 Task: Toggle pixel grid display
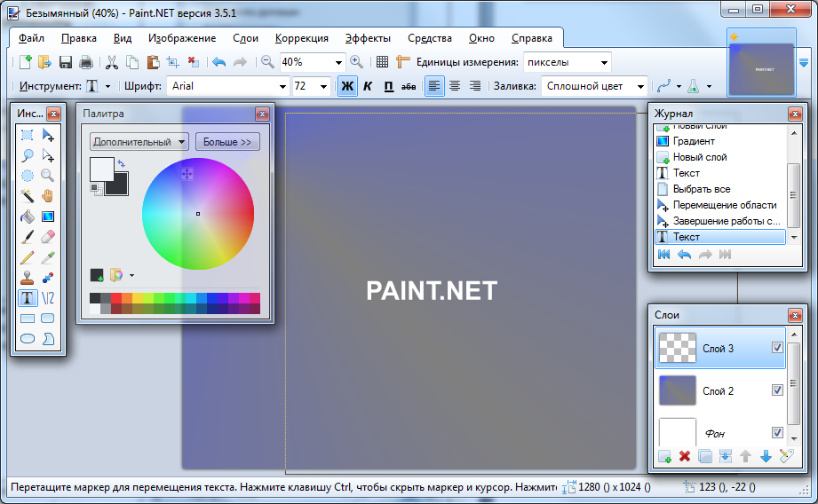pos(383,62)
